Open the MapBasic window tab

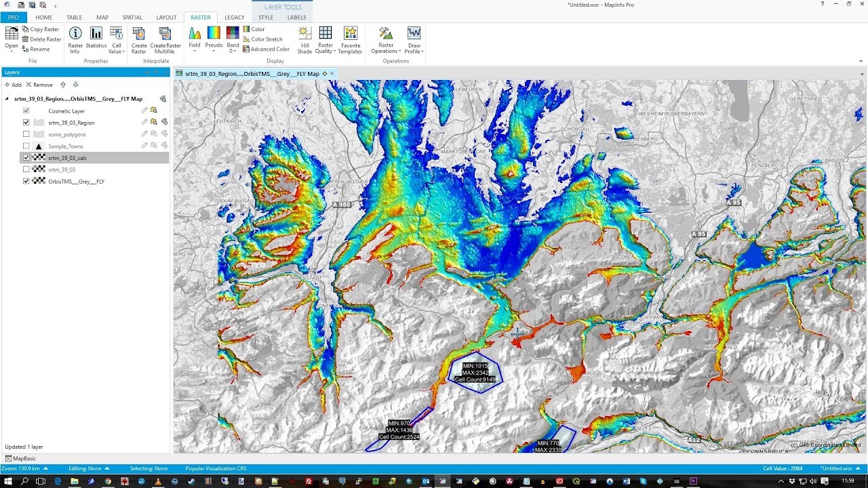point(20,459)
